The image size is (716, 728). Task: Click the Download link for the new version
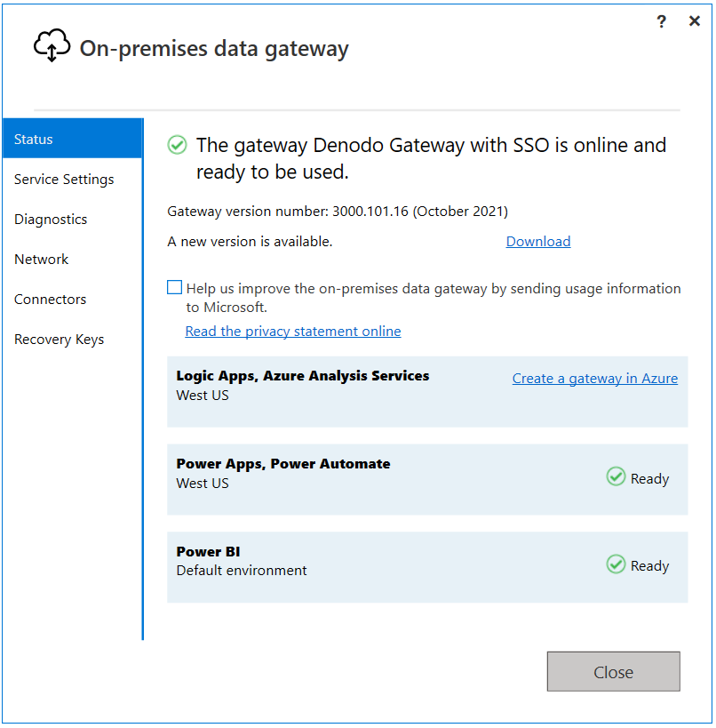click(537, 241)
